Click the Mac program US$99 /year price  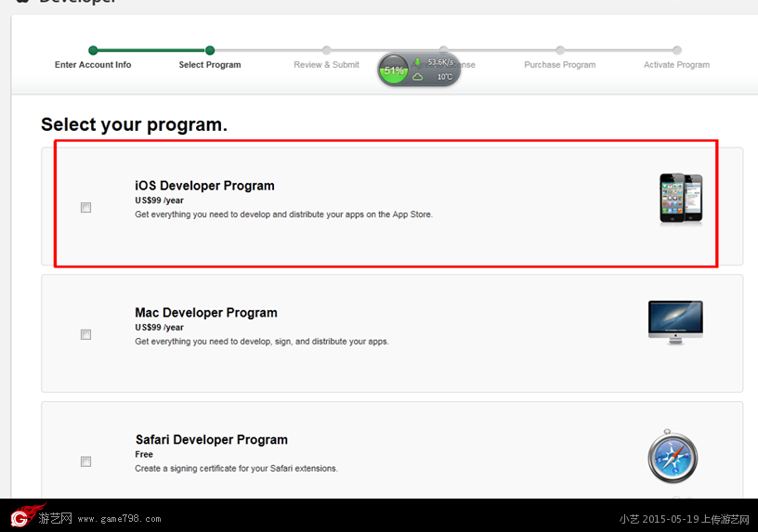coord(159,328)
